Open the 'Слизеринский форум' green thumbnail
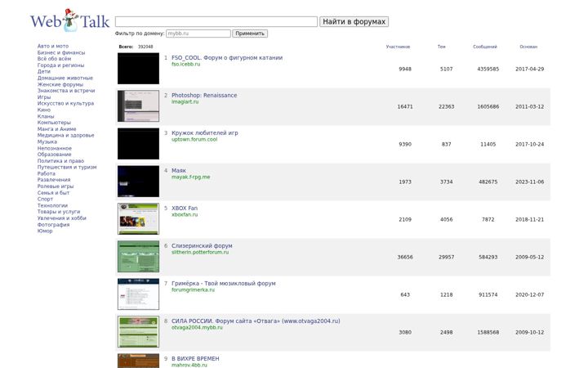The height and width of the screenshot is (368, 588). point(138,256)
